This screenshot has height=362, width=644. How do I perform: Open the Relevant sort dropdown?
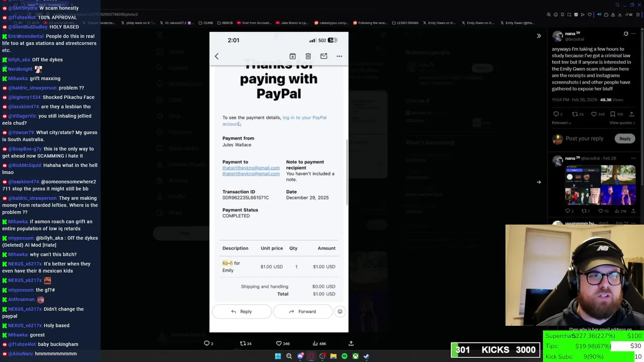[x=561, y=123]
